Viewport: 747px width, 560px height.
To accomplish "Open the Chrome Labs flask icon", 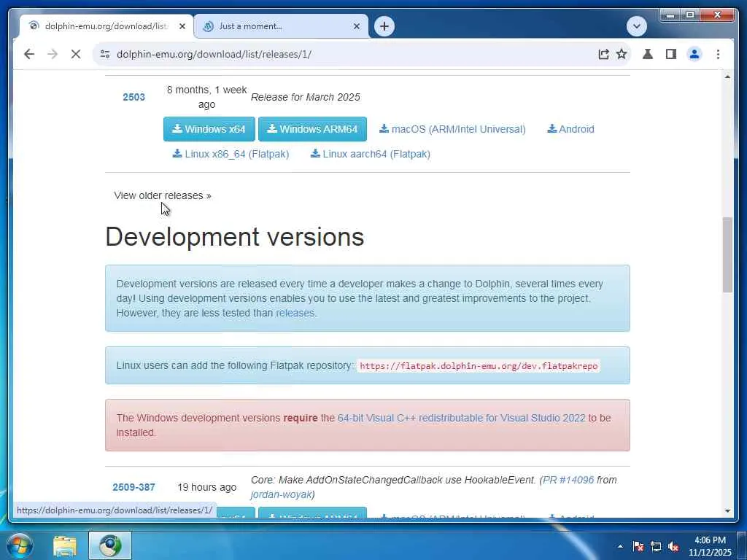I will [x=648, y=54].
